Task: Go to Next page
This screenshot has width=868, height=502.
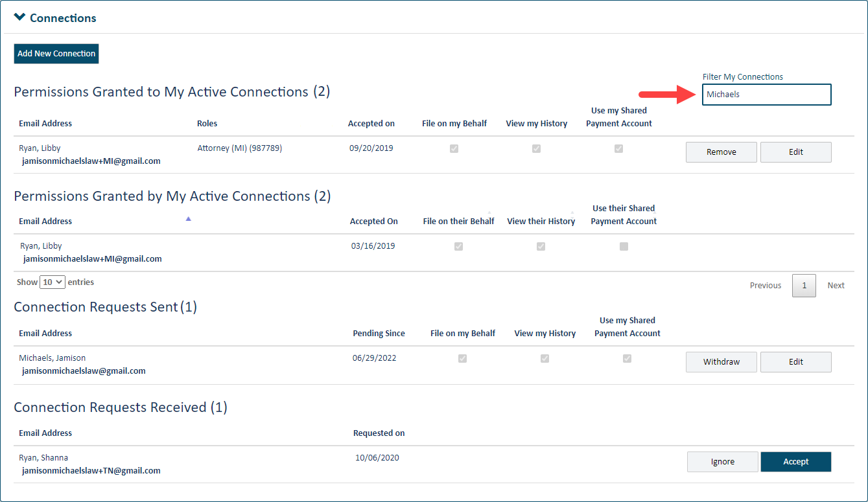Action: [x=836, y=286]
